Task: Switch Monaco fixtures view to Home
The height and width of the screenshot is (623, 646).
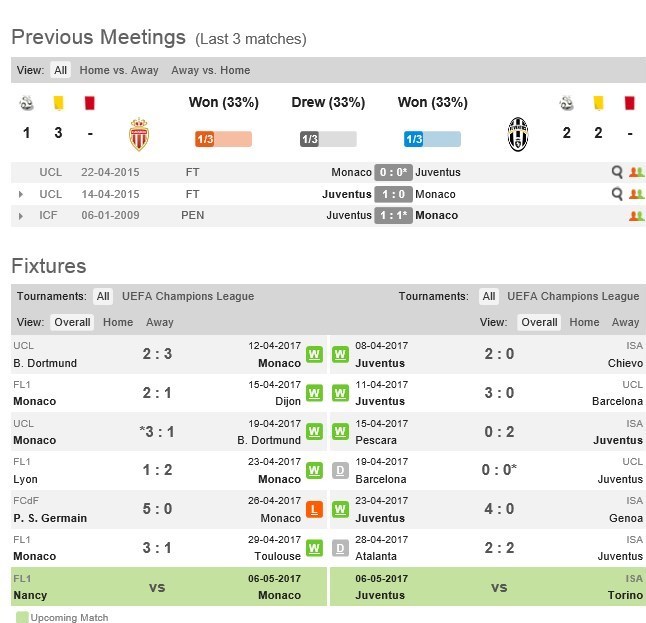Action: (x=118, y=322)
